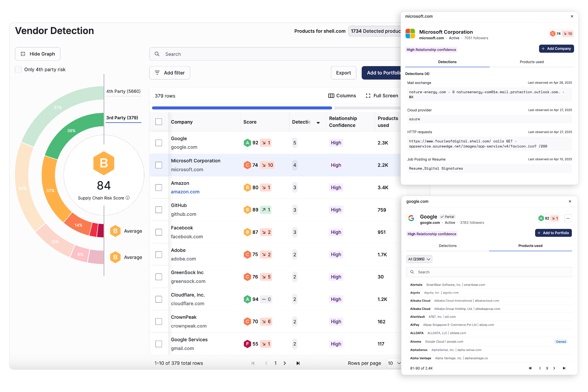Click the Add filter button
588x392 pixels.
click(x=170, y=73)
